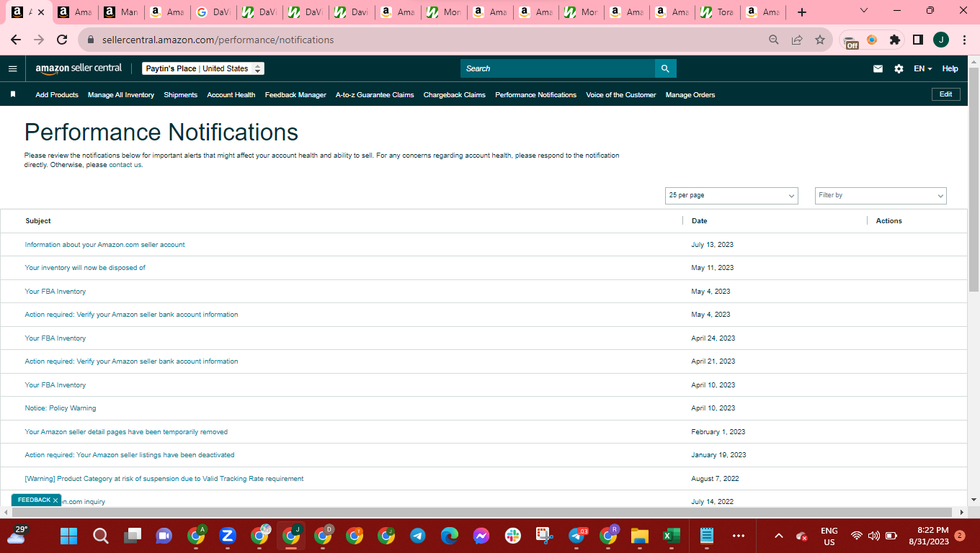This screenshot has height=553, width=980.
Task: Open 'Your Amazon seller detail pages temporarily removed'
Action: coord(126,432)
